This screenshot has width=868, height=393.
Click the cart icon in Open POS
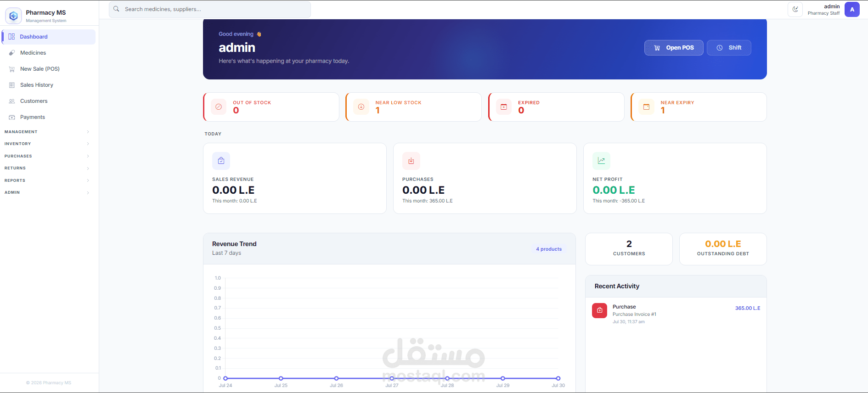(657, 48)
